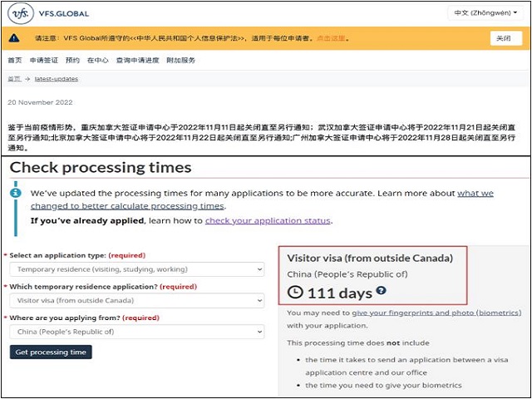Open the 查询申请进度 menu item

tap(137, 61)
